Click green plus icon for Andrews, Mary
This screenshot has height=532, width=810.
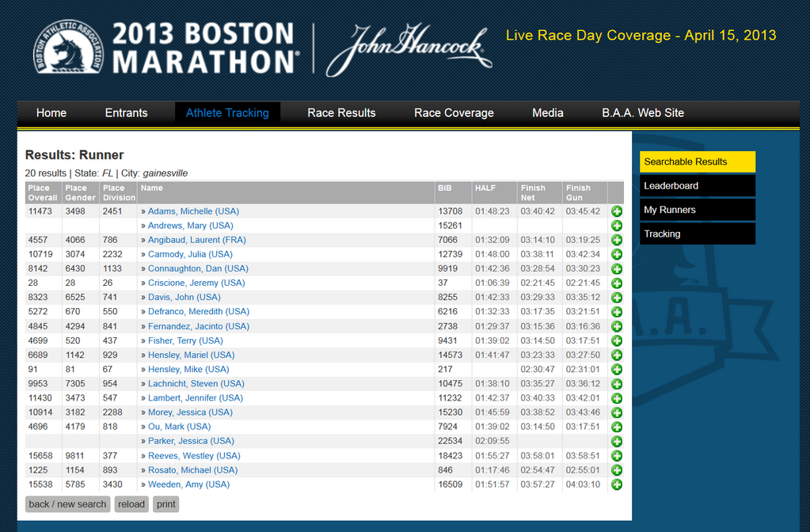616,226
